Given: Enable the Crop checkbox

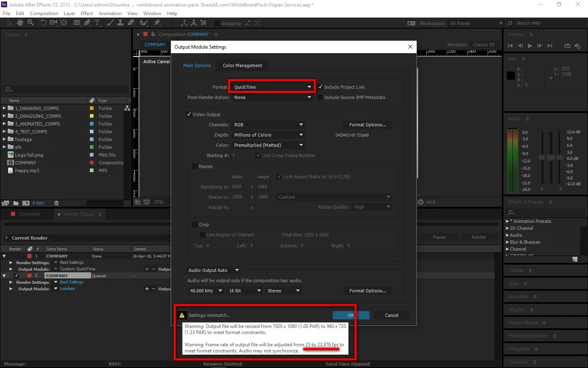Looking at the screenshot, I should coord(195,224).
